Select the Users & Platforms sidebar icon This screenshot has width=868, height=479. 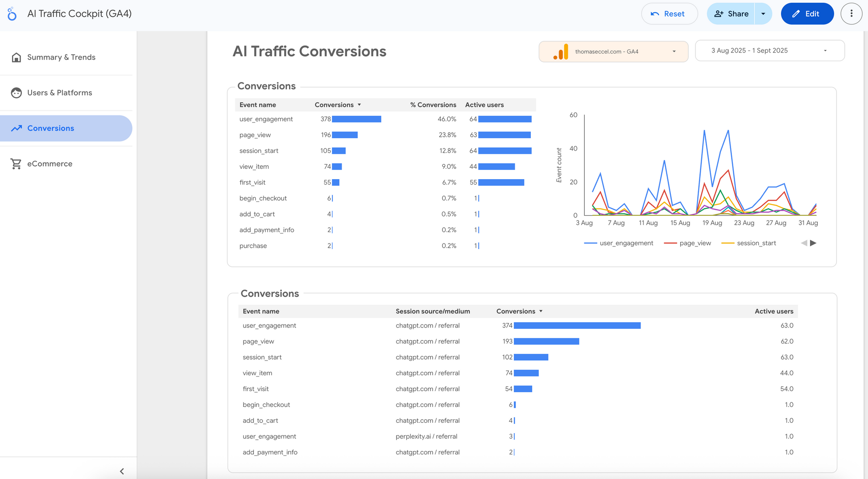[x=16, y=93]
